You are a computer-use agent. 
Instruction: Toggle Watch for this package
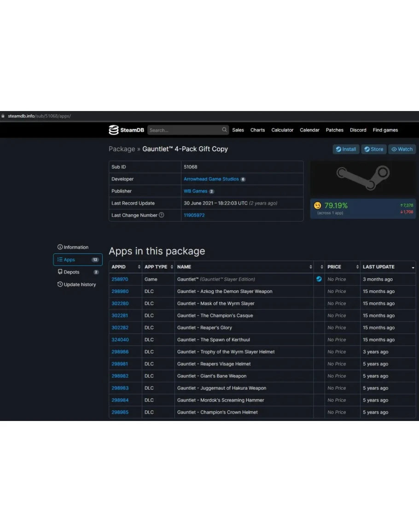402,149
